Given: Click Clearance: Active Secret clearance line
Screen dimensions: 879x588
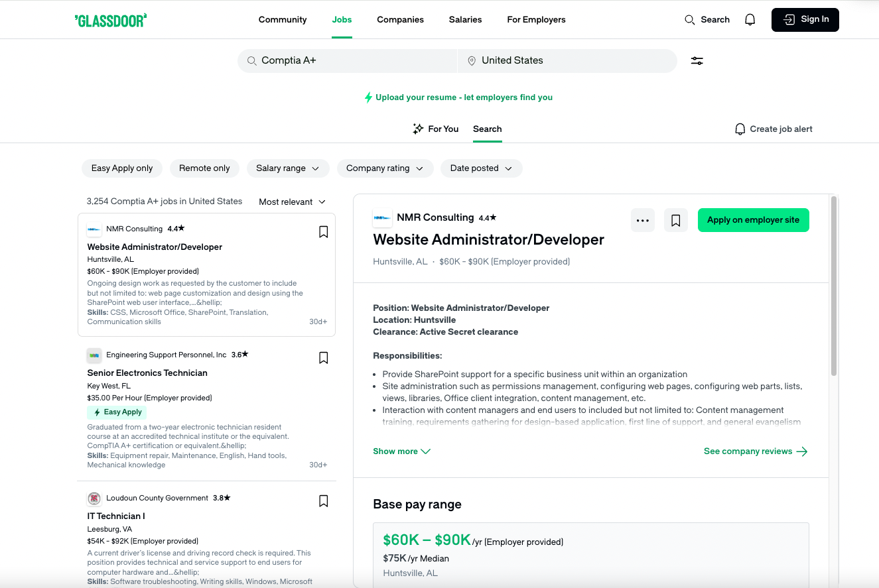Looking at the screenshot, I should click(446, 332).
